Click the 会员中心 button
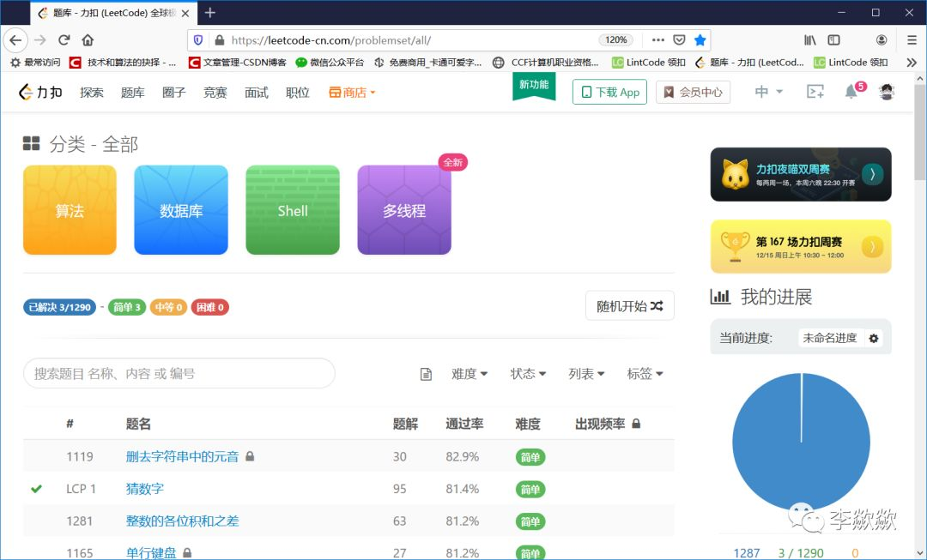927x560 pixels. (x=693, y=92)
